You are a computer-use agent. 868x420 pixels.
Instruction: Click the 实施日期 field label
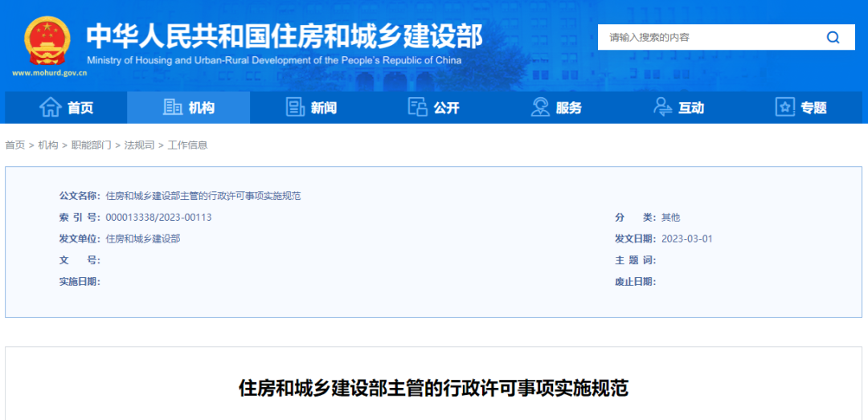79,282
